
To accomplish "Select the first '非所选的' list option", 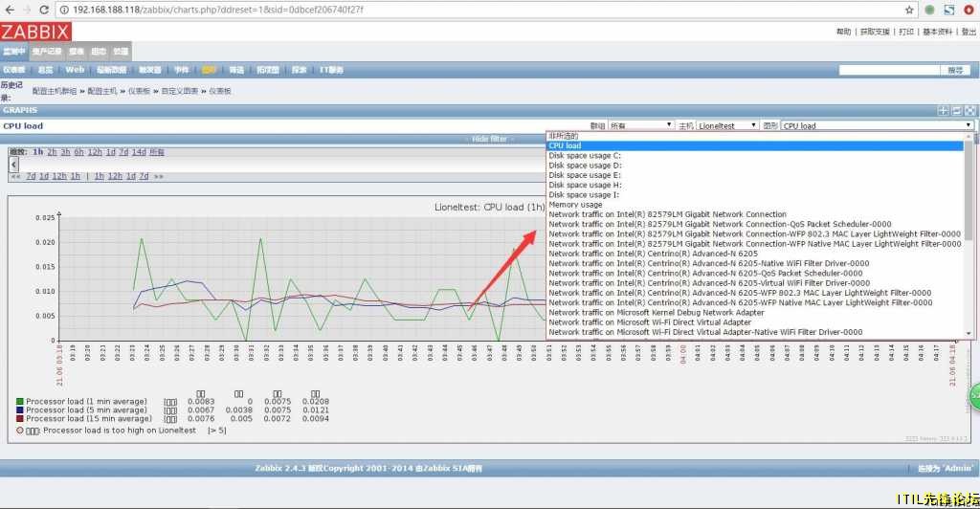I will (755, 136).
